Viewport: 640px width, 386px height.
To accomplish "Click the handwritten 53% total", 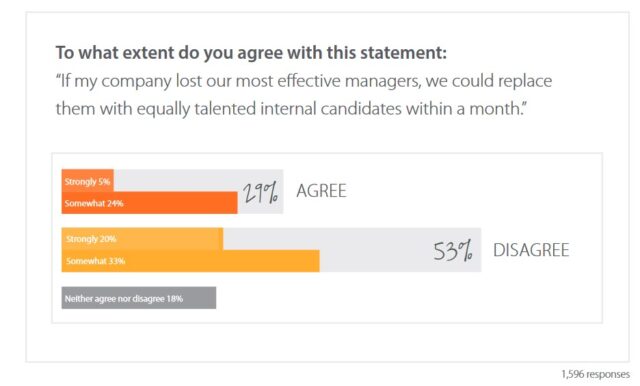I will tap(453, 250).
